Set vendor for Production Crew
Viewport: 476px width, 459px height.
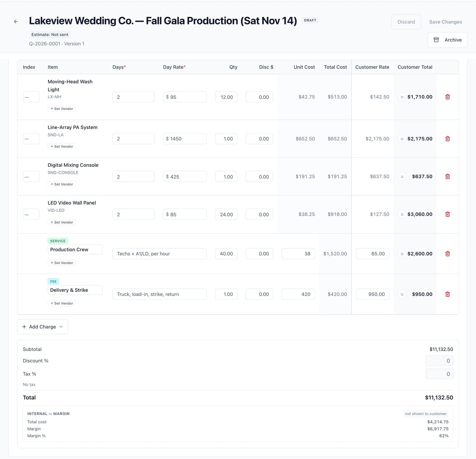(62, 263)
